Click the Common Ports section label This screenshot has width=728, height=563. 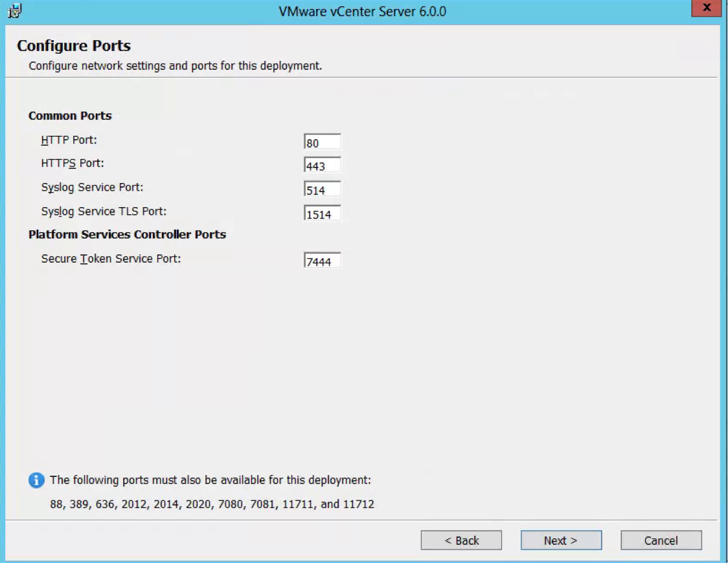click(x=70, y=115)
